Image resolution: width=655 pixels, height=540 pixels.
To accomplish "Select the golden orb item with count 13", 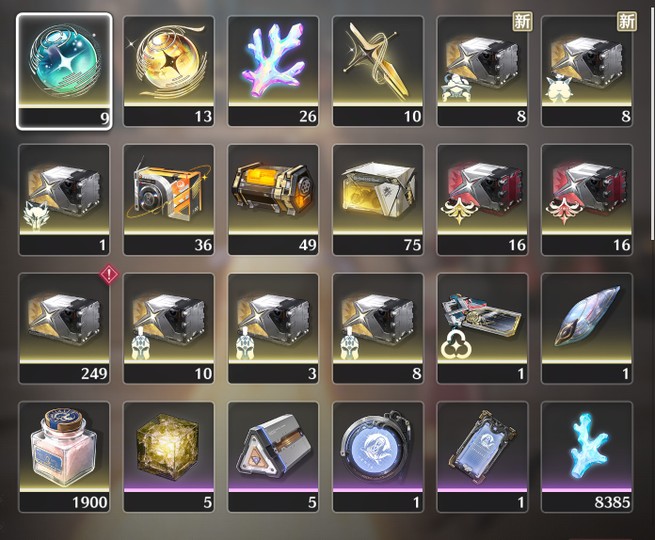I will pyautogui.click(x=169, y=71).
